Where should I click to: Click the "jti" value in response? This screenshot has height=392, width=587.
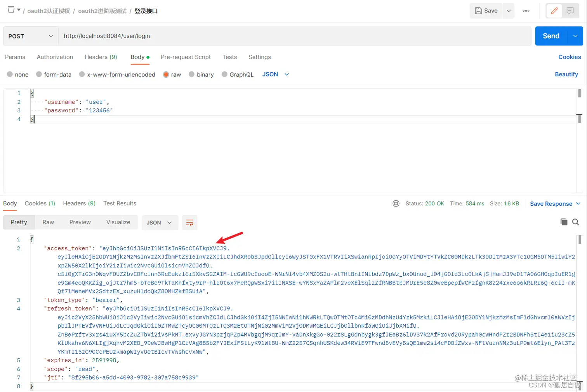(133, 377)
